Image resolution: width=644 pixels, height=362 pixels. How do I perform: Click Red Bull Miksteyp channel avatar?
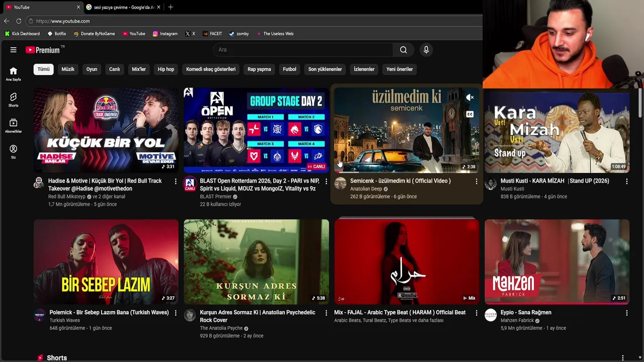[x=39, y=183]
